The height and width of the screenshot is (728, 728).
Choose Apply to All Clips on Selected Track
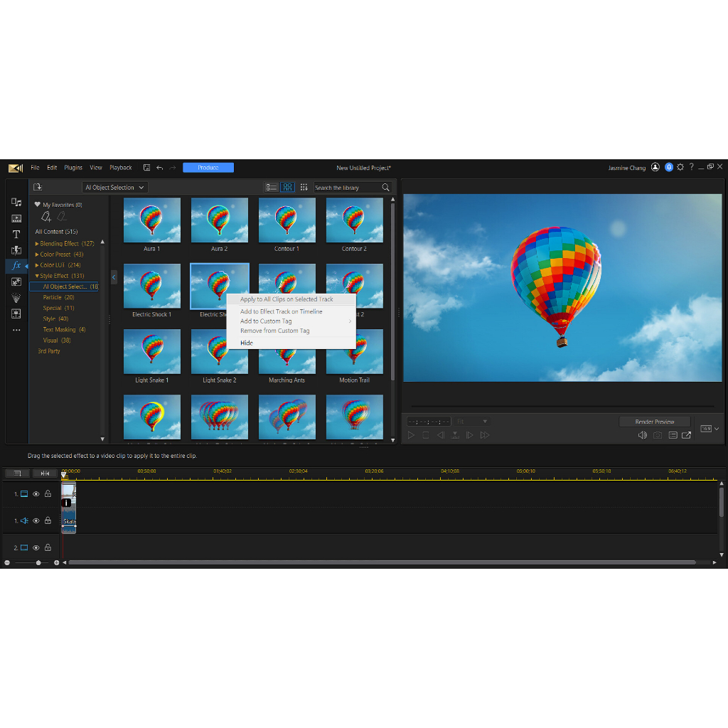tap(287, 299)
